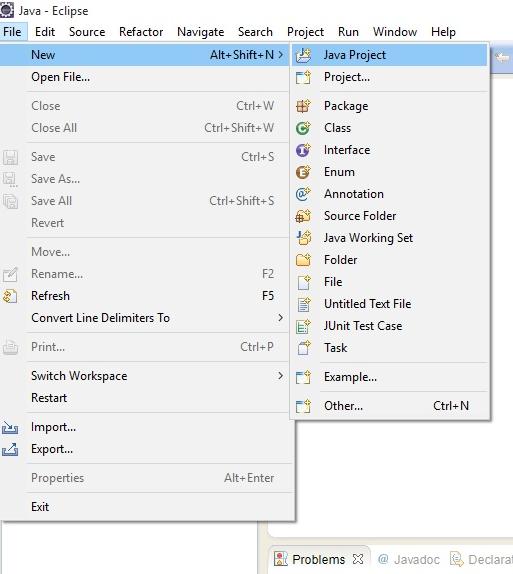Switch to the Problems tab
This screenshot has width=513, height=574.
[319, 559]
